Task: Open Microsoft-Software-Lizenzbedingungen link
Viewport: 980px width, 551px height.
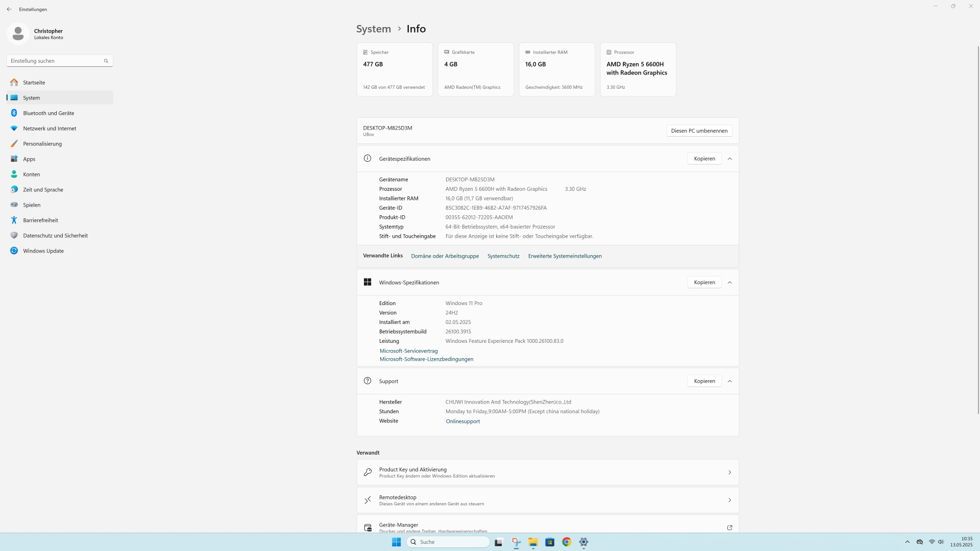Action: coord(427,359)
